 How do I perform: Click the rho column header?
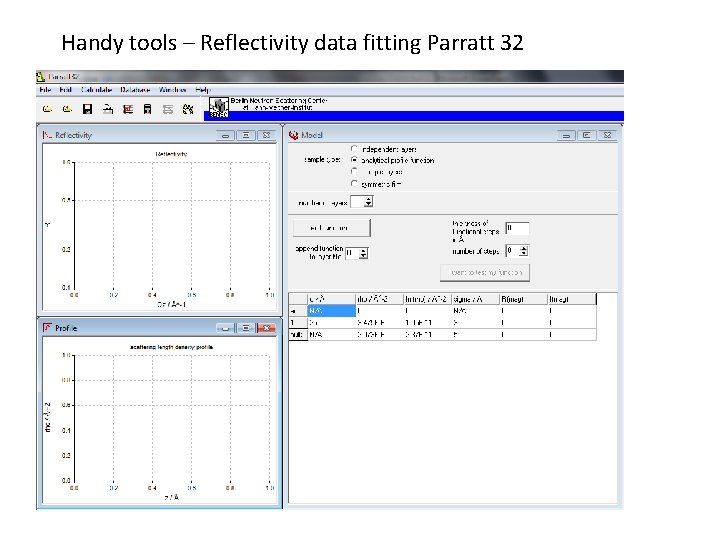(379, 299)
